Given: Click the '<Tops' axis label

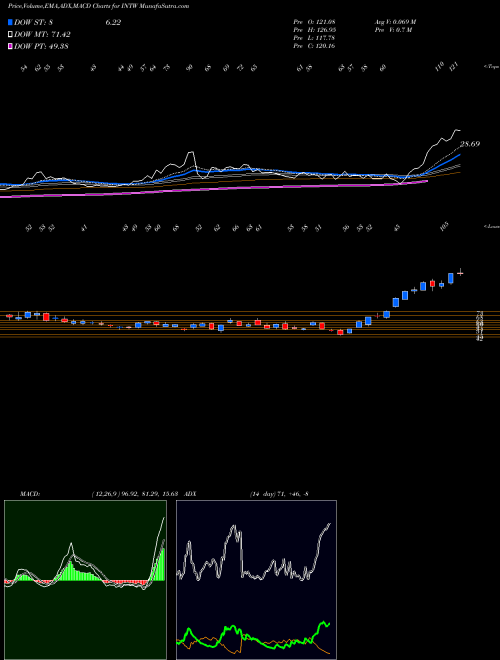Looking at the screenshot, I should [x=491, y=67].
